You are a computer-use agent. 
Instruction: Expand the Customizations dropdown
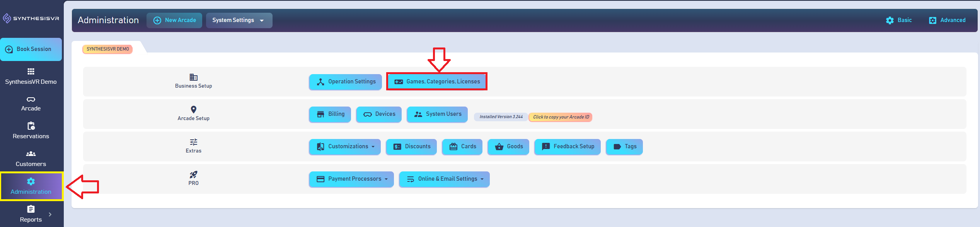345,146
